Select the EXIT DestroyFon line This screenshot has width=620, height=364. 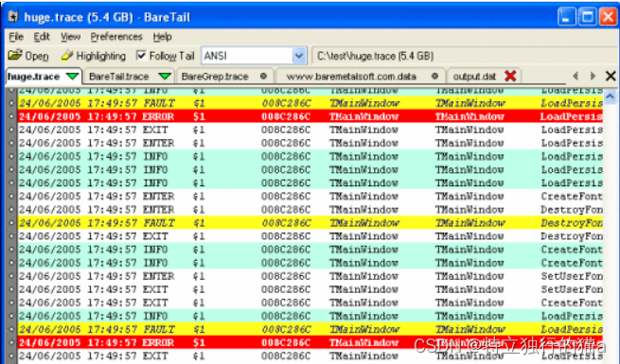[x=310, y=236]
